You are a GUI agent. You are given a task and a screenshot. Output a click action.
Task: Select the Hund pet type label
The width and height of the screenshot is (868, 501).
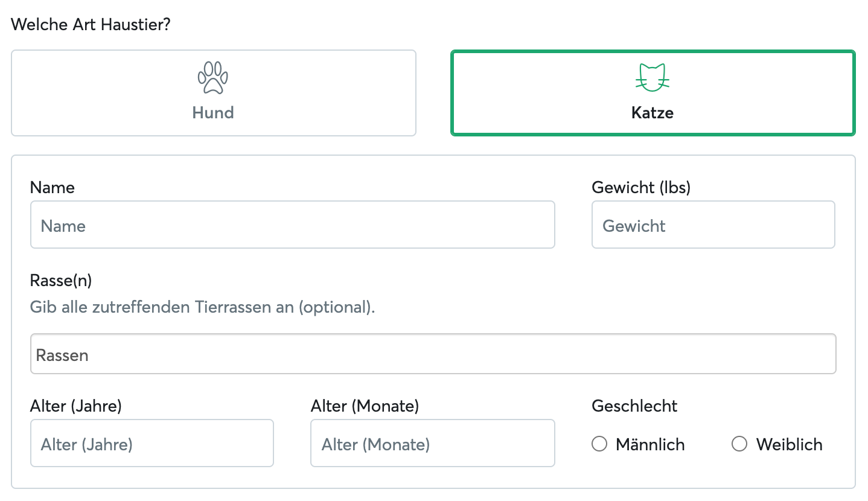(213, 113)
